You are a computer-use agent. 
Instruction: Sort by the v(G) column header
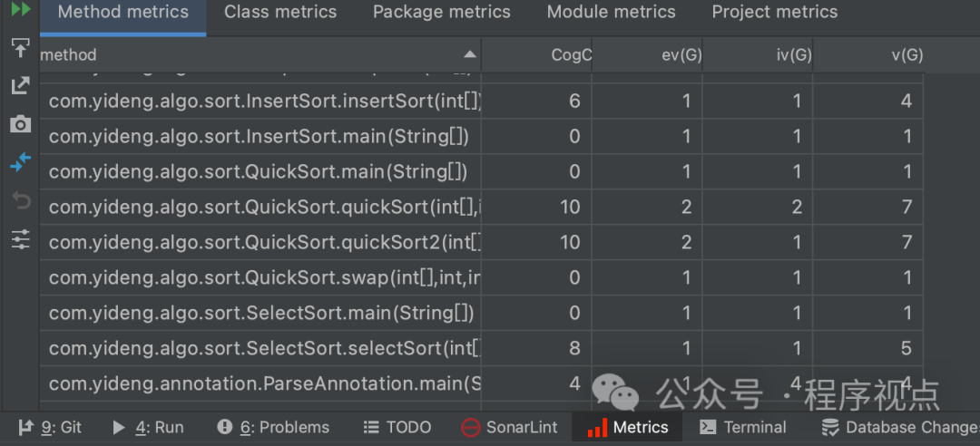pos(907,55)
